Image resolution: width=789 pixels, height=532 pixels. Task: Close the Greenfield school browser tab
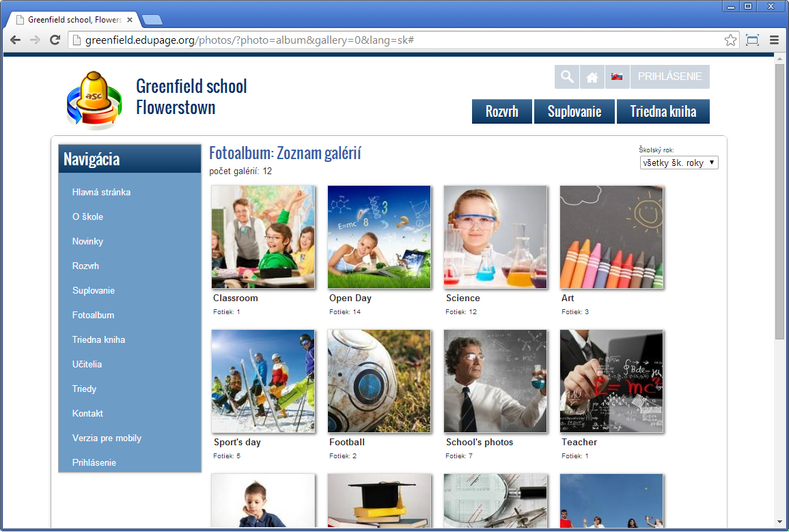pyautogui.click(x=130, y=20)
